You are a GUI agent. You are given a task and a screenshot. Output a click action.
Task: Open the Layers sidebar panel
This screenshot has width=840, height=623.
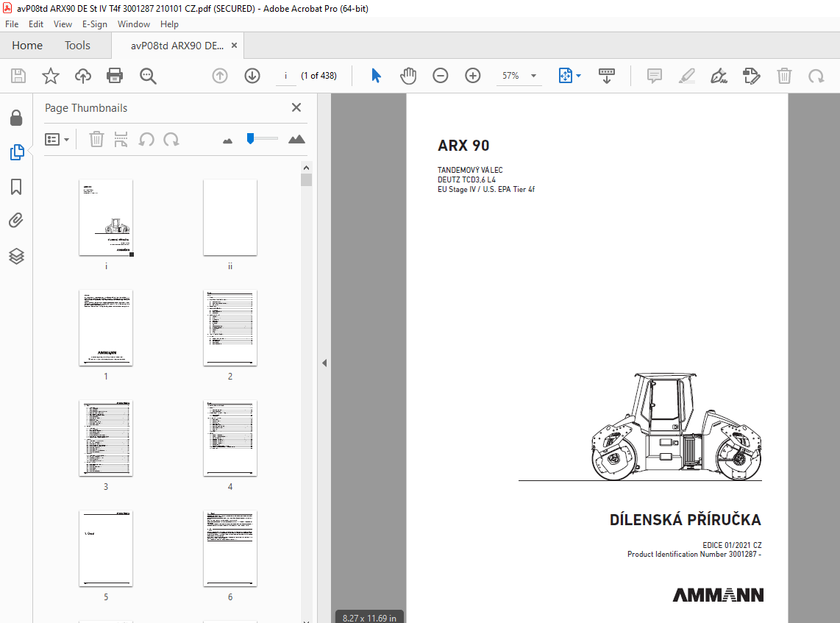17,256
